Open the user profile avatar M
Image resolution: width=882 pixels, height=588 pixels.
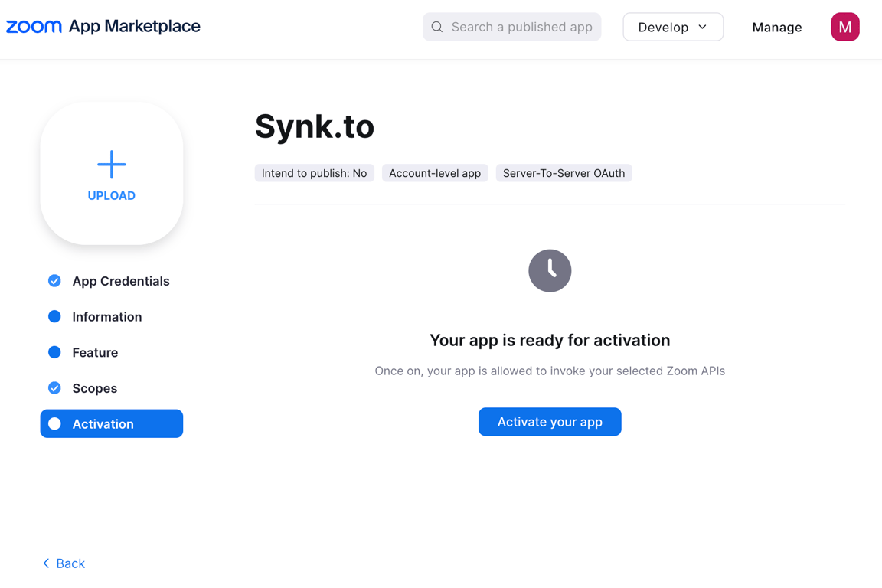(844, 27)
